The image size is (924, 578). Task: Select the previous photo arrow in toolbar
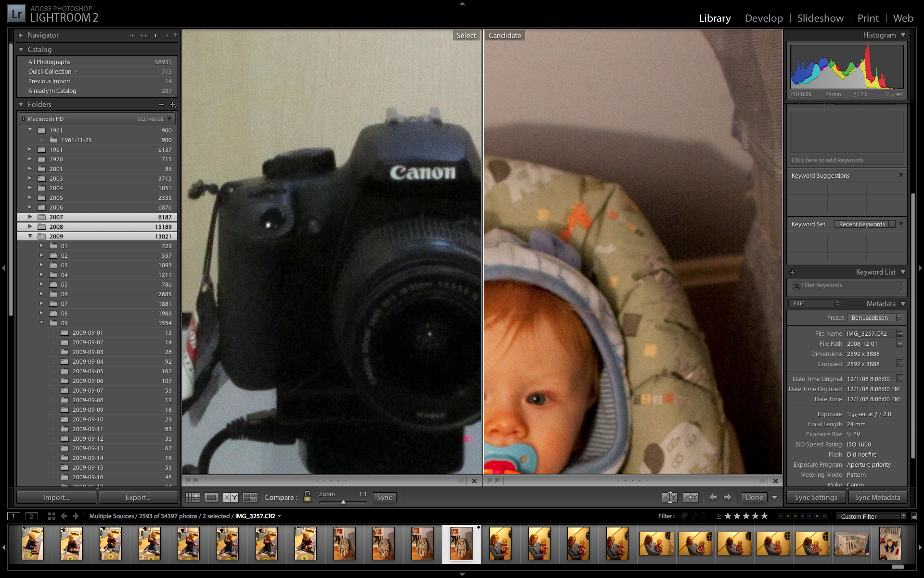pos(713,497)
